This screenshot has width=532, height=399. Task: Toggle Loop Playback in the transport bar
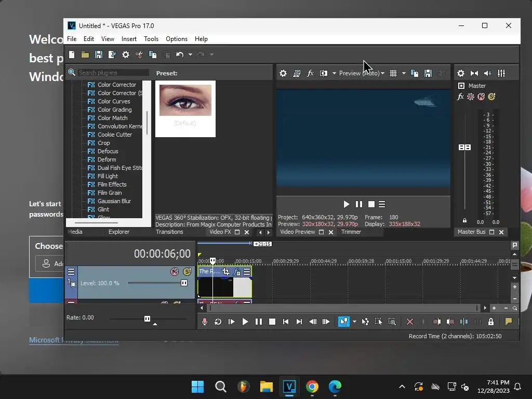[x=218, y=322]
